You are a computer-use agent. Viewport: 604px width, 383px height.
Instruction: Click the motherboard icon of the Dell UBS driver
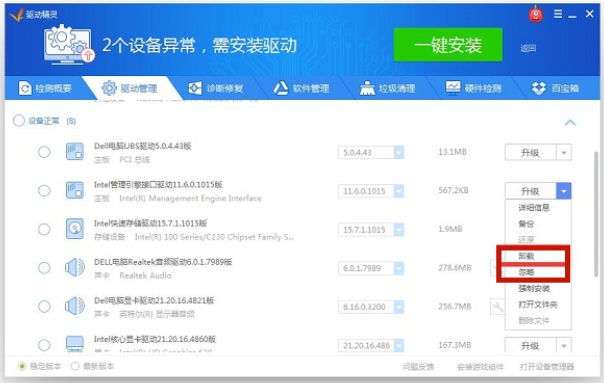coord(75,152)
